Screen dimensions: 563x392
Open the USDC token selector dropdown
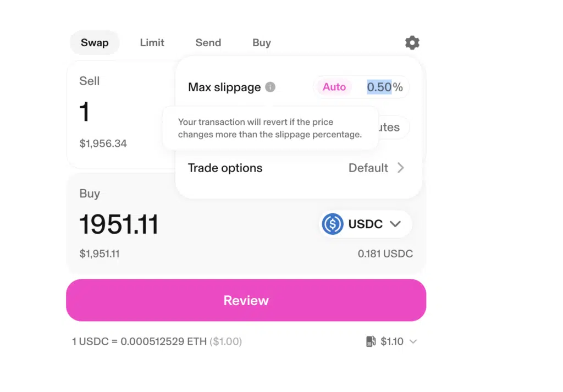[x=366, y=224]
